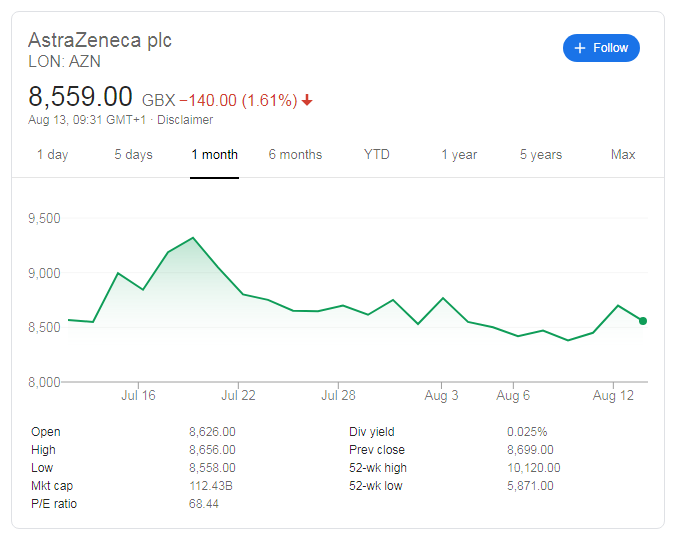Select the 5 days range tab

[133, 155]
